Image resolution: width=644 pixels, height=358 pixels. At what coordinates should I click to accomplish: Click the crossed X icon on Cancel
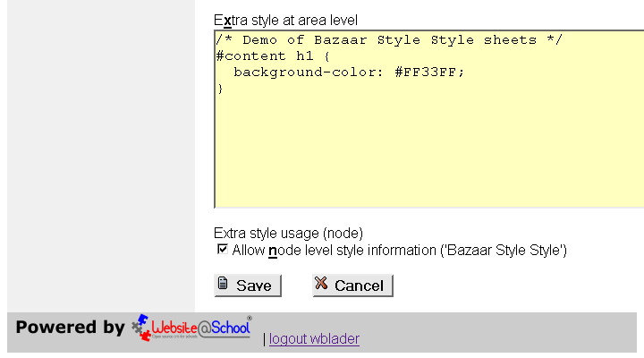[x=322, y=285]
